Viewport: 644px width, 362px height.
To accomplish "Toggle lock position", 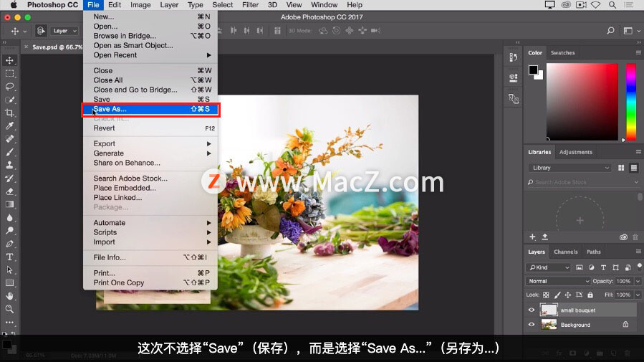I will pos(567,295).
